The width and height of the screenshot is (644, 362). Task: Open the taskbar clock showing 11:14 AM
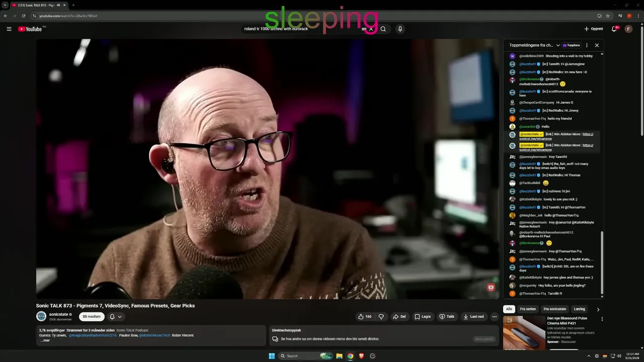point(632,356)
